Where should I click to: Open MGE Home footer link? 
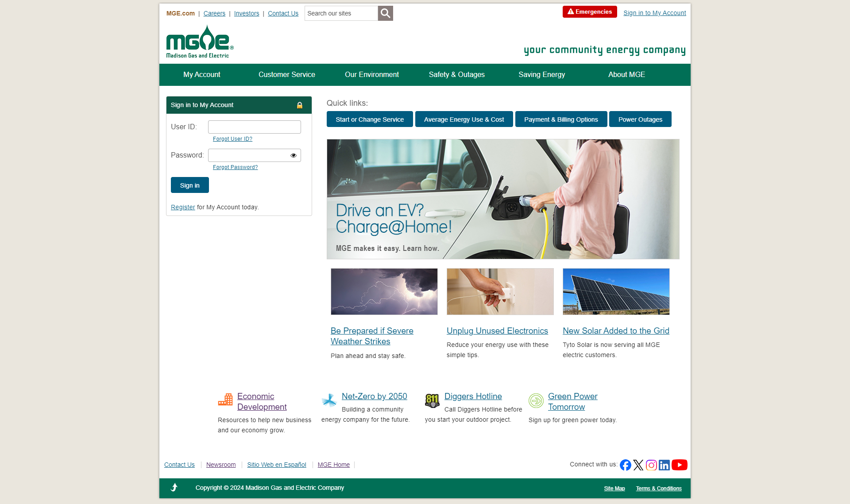point(334,465)
